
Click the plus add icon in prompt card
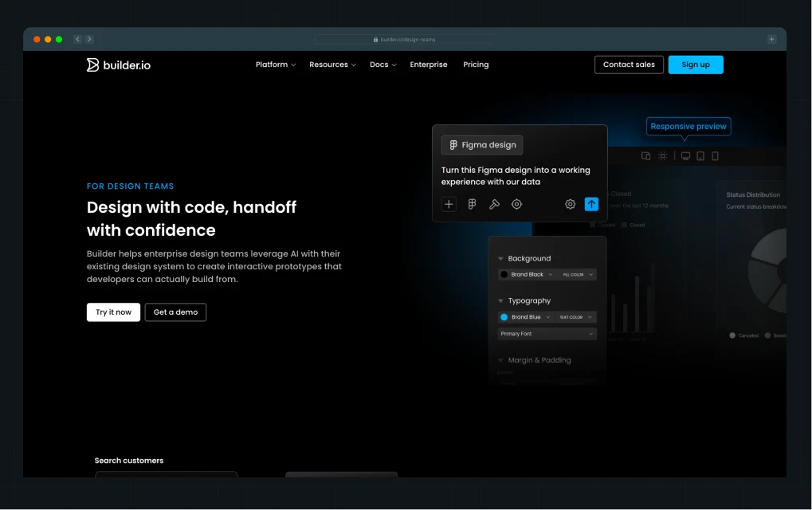[x=449, y=204]
